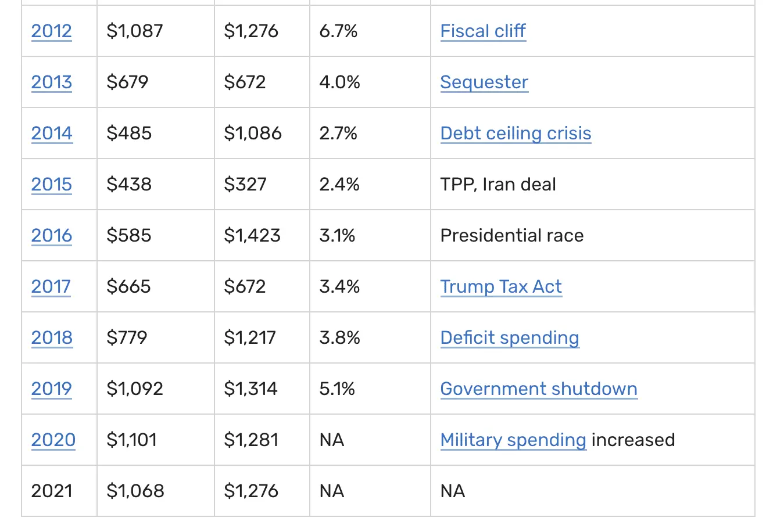
Task: Open the Military spending link
Action: (x=513, y=440)
